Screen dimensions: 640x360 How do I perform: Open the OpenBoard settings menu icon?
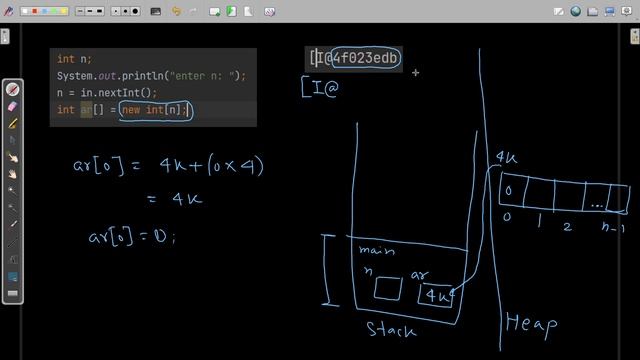pyautogui.click(x=627, y=11)
